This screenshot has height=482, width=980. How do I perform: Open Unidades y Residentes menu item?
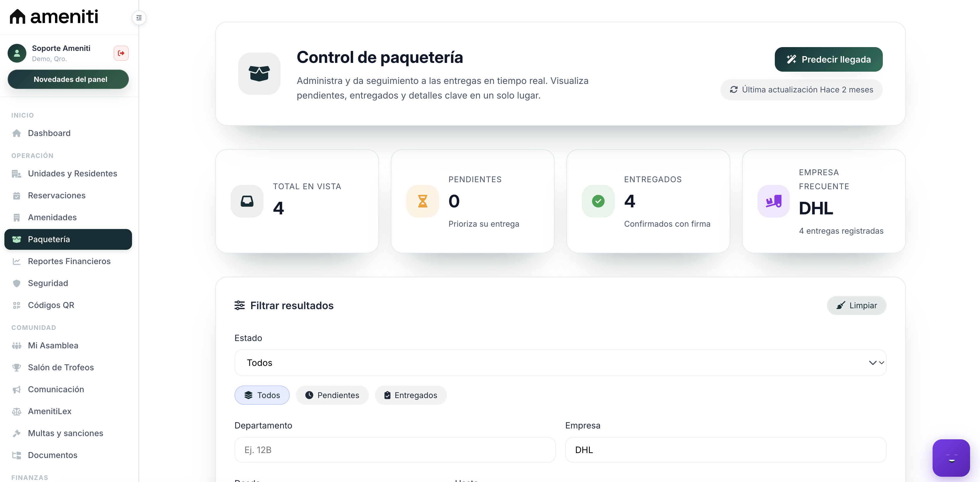(68, 174)
